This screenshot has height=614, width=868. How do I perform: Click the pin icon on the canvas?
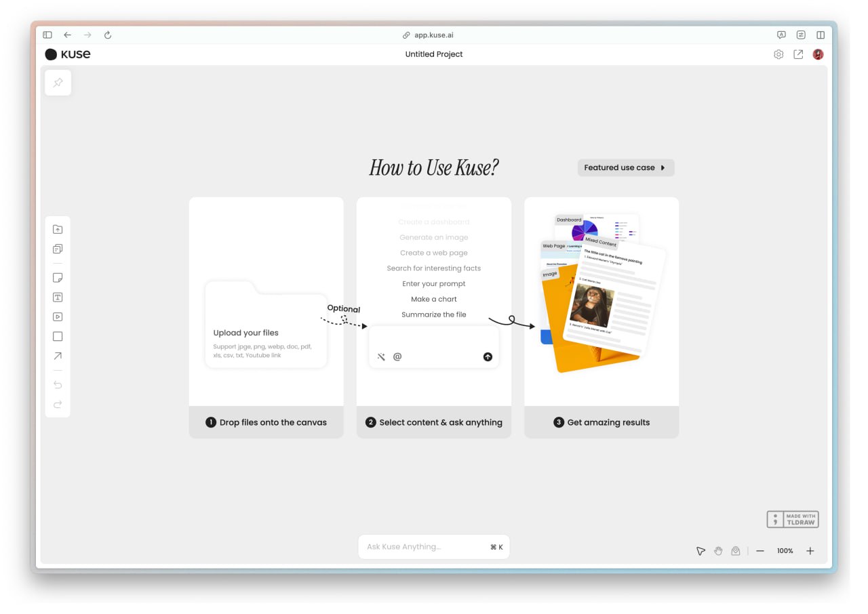58,83
